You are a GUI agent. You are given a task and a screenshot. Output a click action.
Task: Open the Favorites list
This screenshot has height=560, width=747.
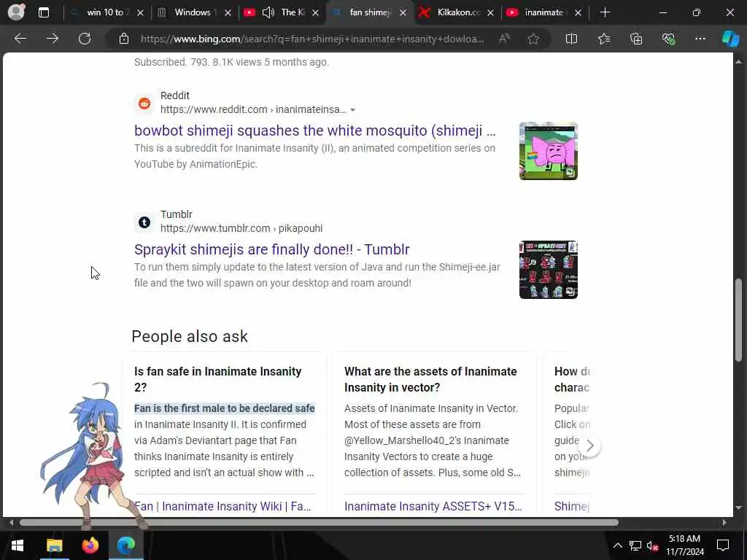point(604,39)
